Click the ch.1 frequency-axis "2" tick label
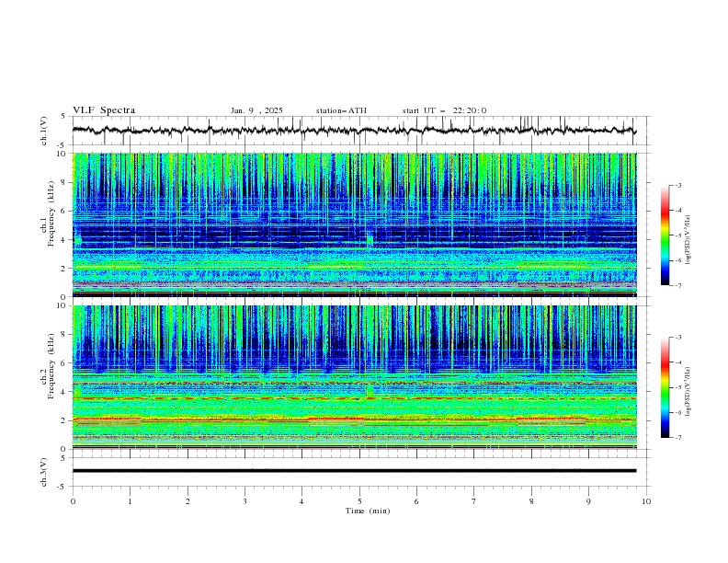The height and width of the screenshot is (563, 728). point(63,268)
